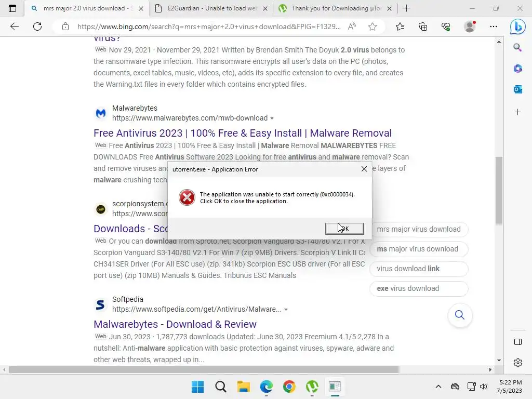Image resolution: width=532 pixels, height=399 pixels.
Task: Close the E2Guardian tab
Action: coord(265,8)
